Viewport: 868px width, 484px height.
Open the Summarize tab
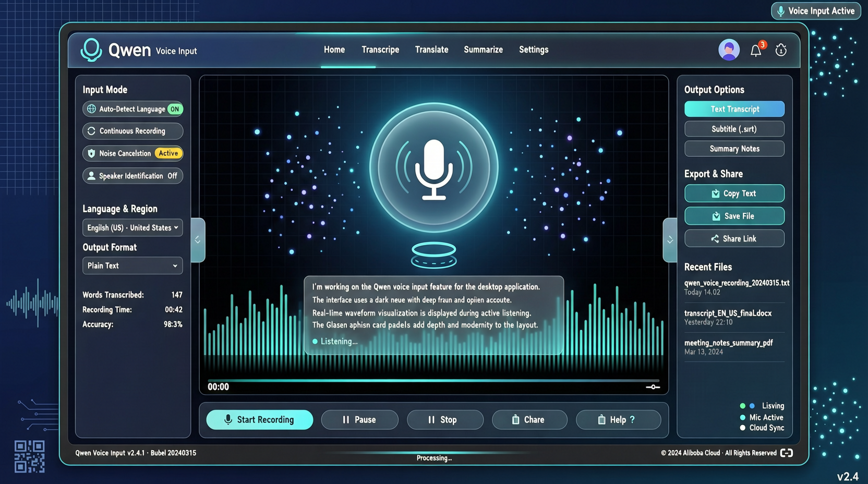pyautogui.click(x=483, y=50)
